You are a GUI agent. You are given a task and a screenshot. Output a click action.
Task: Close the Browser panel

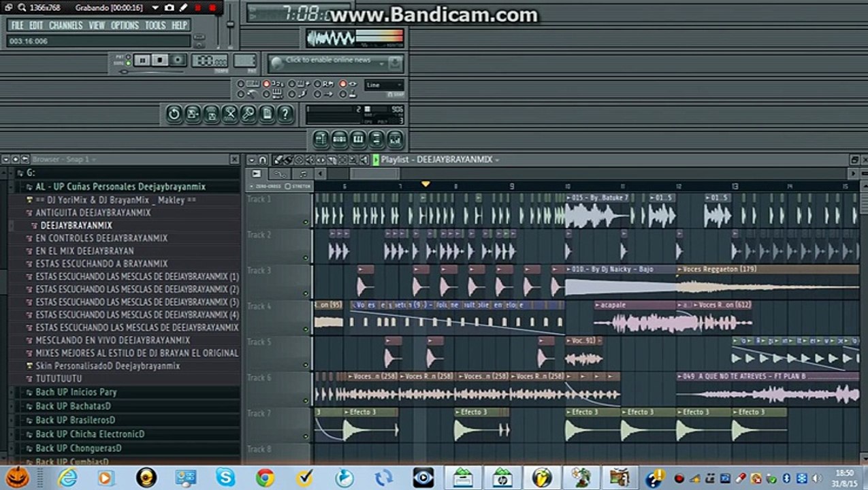(x=235, y=159)
